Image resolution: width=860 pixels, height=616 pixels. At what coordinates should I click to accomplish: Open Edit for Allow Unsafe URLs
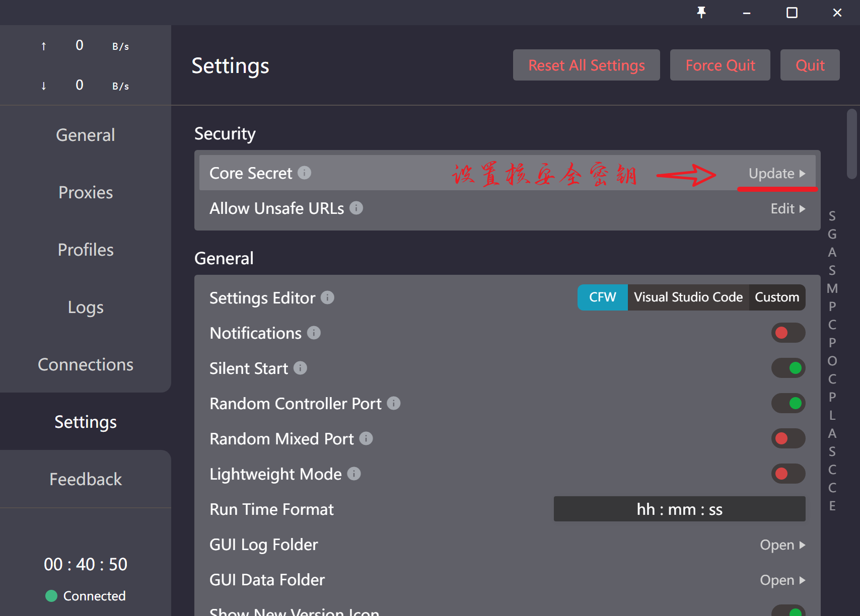pyautogui.click(x=787, y=209)
